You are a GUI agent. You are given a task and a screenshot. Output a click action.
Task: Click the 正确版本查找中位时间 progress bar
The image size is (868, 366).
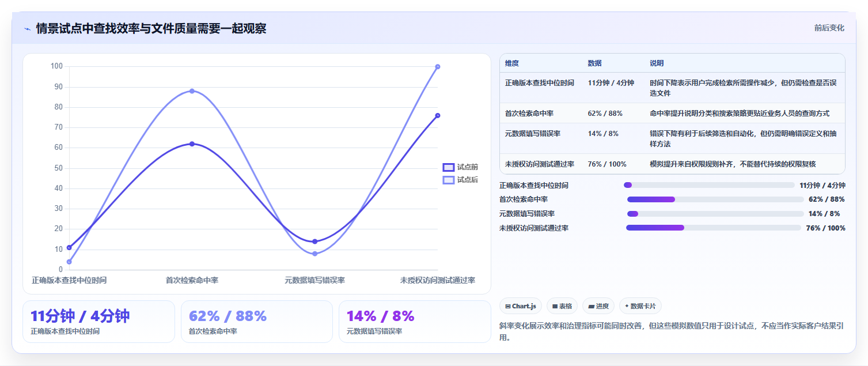coord(709,185)
